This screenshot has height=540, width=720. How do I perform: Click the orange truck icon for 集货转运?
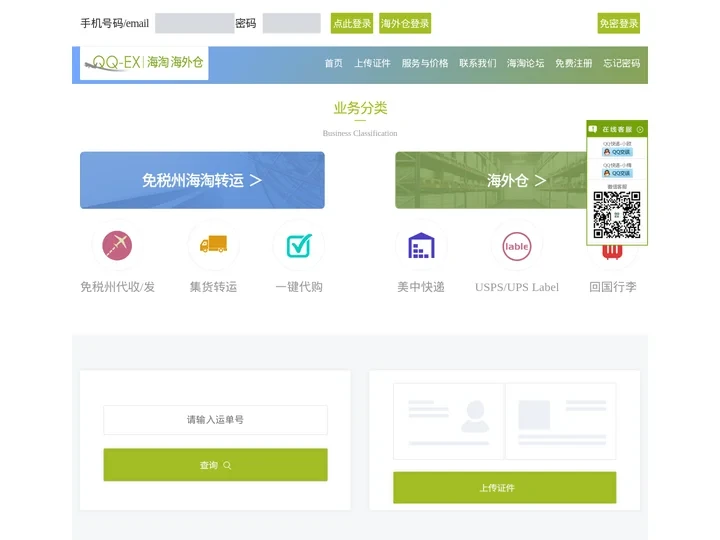click(x=214, y=244)
